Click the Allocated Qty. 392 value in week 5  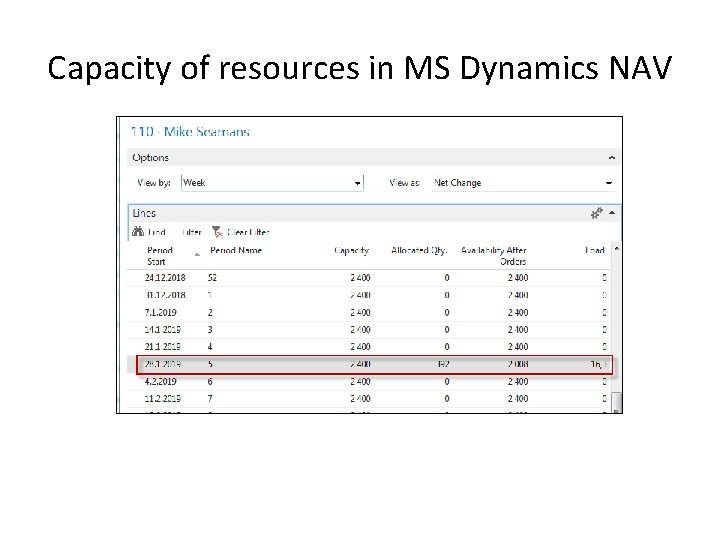point(443,364)
